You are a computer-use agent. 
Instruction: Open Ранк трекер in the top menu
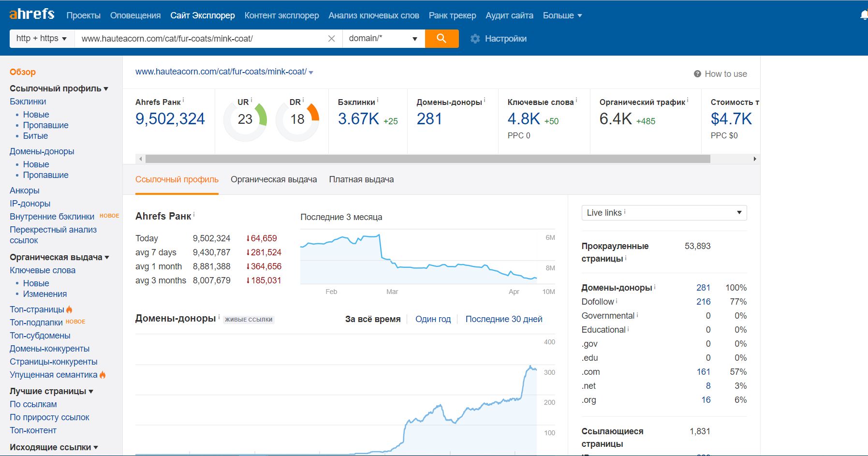tap(453, 15)
